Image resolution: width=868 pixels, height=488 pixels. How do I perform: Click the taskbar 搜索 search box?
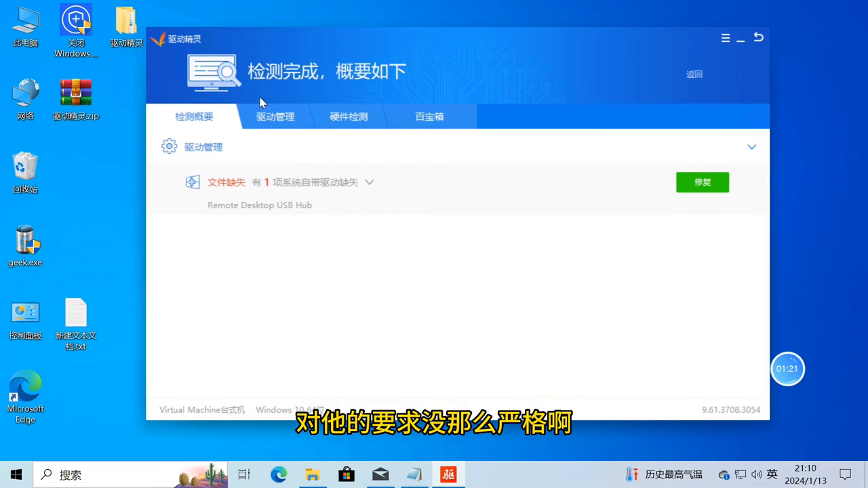click(131, 475)
